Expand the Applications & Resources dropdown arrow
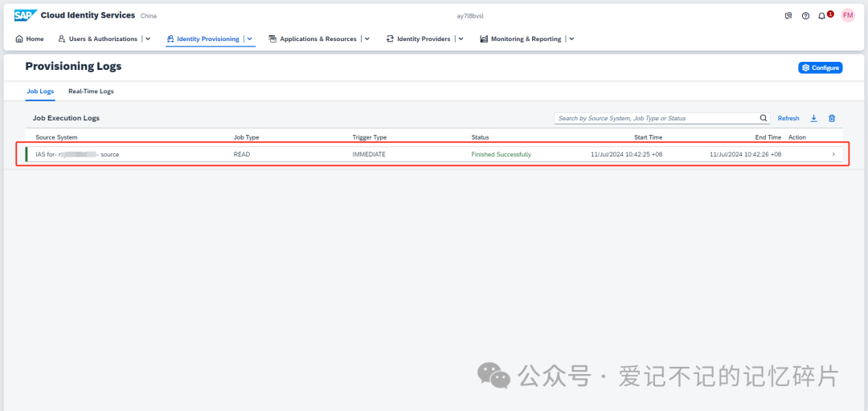The width and height of the screenshot is (868, 411). 367,39
